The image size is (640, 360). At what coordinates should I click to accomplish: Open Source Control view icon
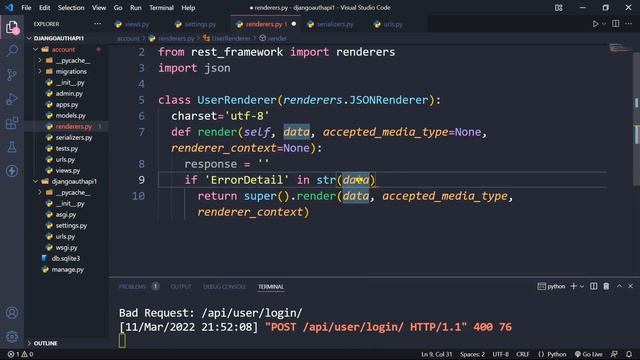(x=12, y=75)
